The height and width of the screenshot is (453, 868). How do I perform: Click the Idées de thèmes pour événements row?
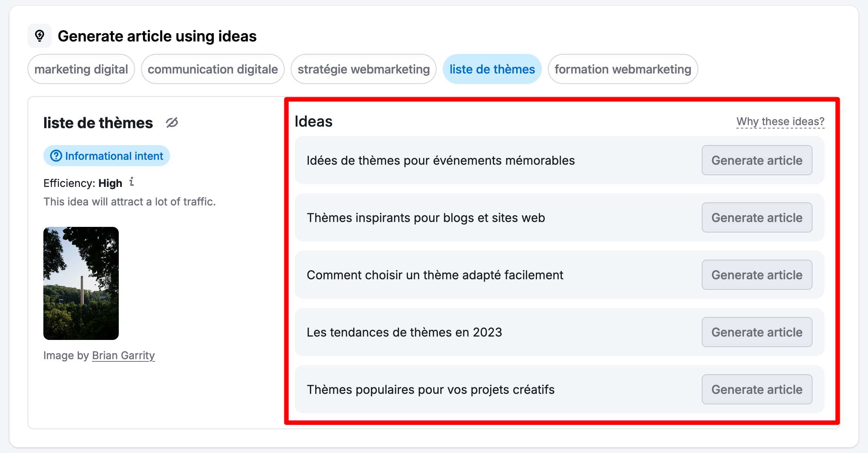(x=560, y=160)
